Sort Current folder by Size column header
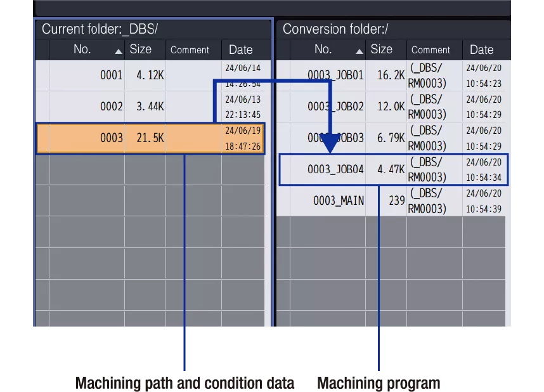The height and width of the screenshot is (392, 544). [141, 49]
